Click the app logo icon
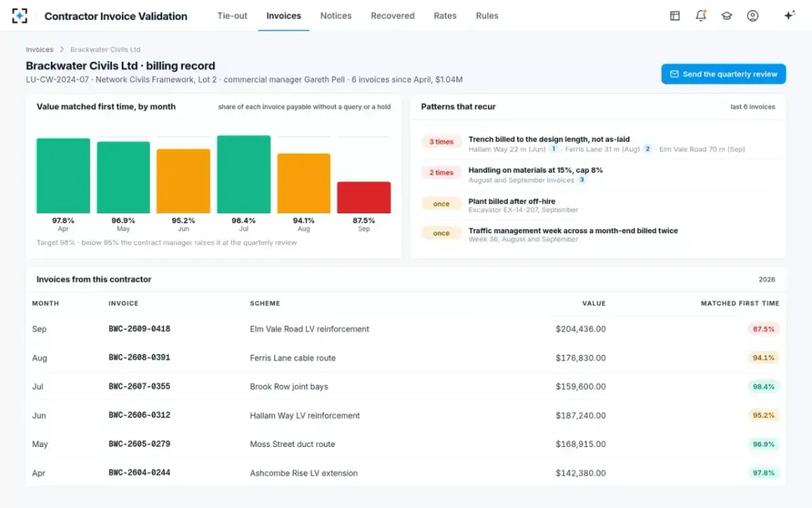This screenshot has width=812, height=508. click(x=20, y=16)
